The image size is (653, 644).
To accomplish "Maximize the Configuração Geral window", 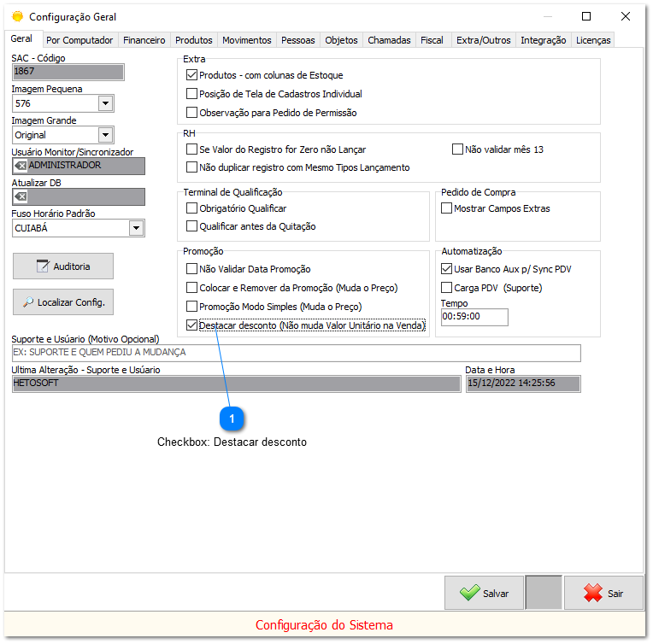I will coord(586,16).
